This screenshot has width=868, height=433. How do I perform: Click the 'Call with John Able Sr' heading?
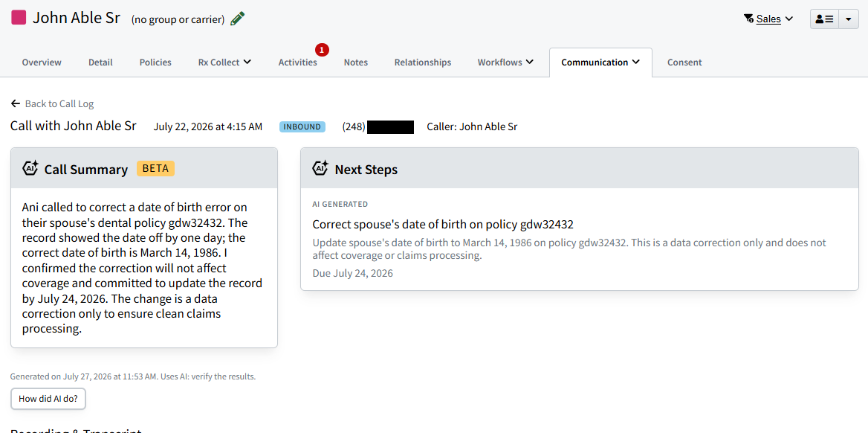click(x=73, y=126)
